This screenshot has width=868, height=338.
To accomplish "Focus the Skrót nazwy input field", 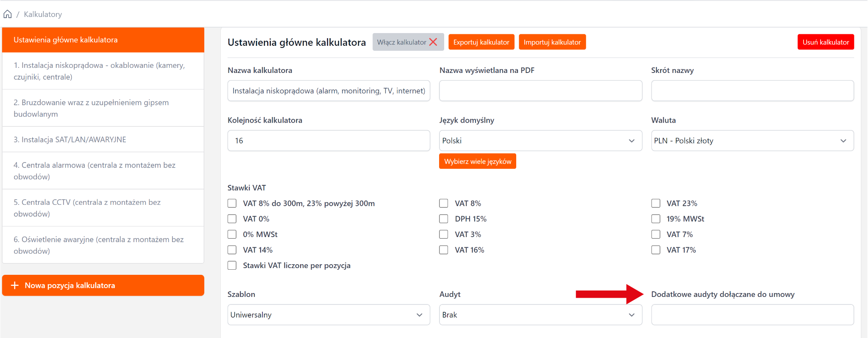I will (752, 91).
